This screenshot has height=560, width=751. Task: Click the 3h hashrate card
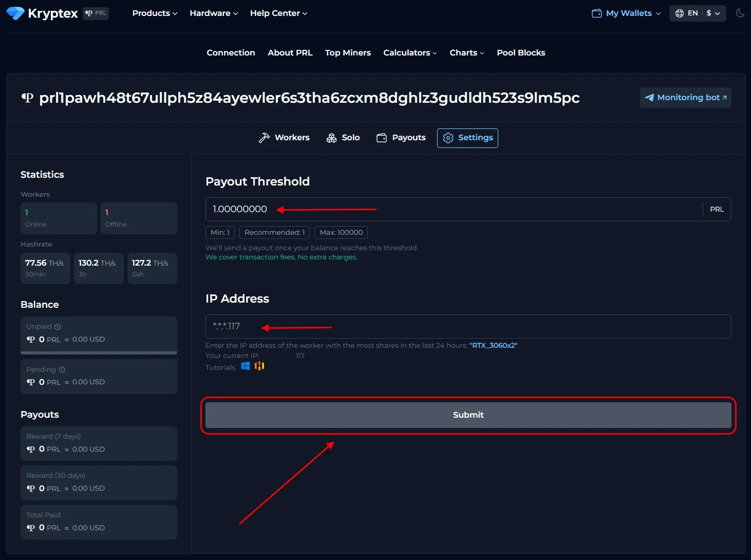[x=99, y=268]
